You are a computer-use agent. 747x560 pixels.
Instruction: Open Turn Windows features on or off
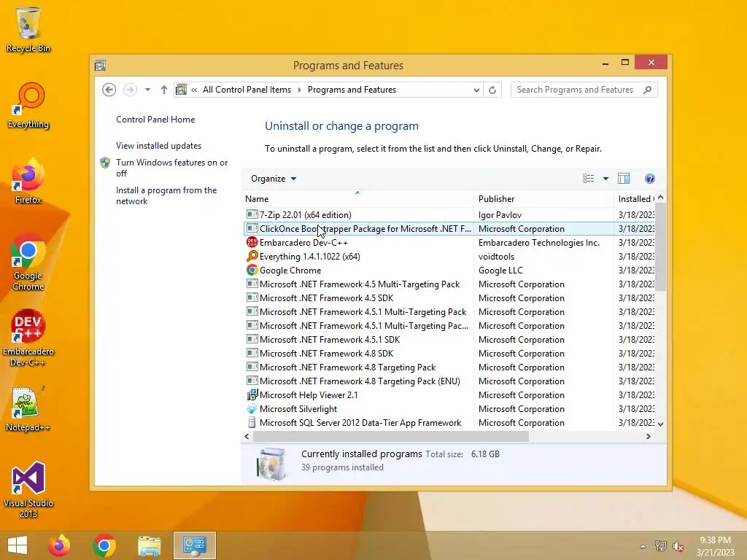click(x=171, y=168)
